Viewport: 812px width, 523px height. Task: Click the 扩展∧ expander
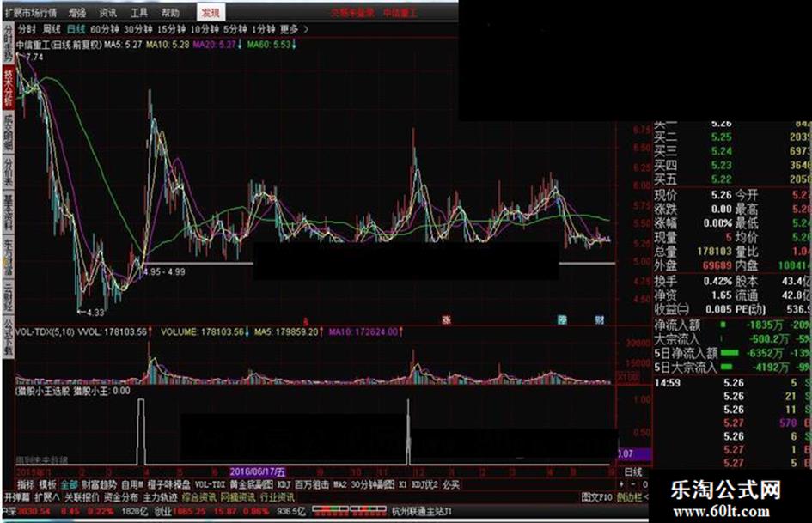pos(47,497)
